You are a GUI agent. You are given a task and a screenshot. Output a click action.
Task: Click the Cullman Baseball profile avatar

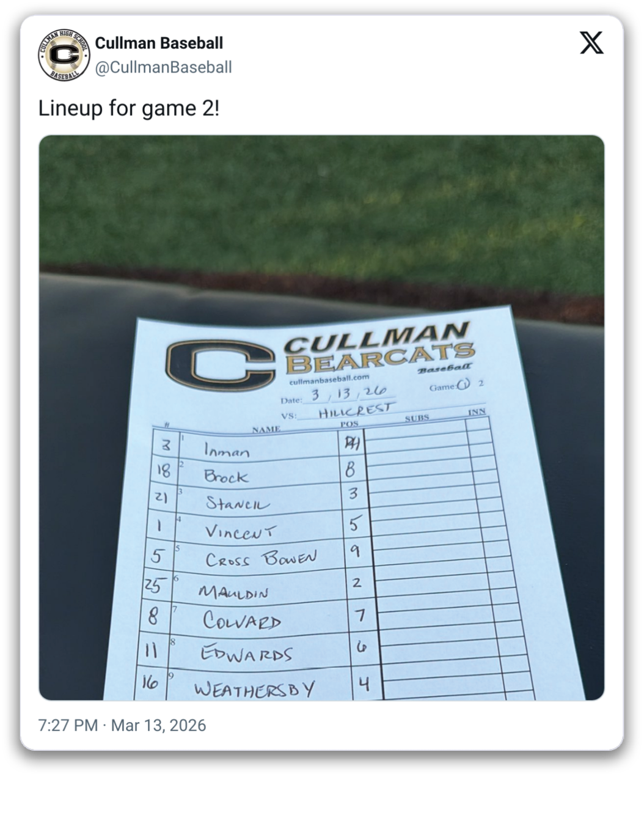[64, 55]
